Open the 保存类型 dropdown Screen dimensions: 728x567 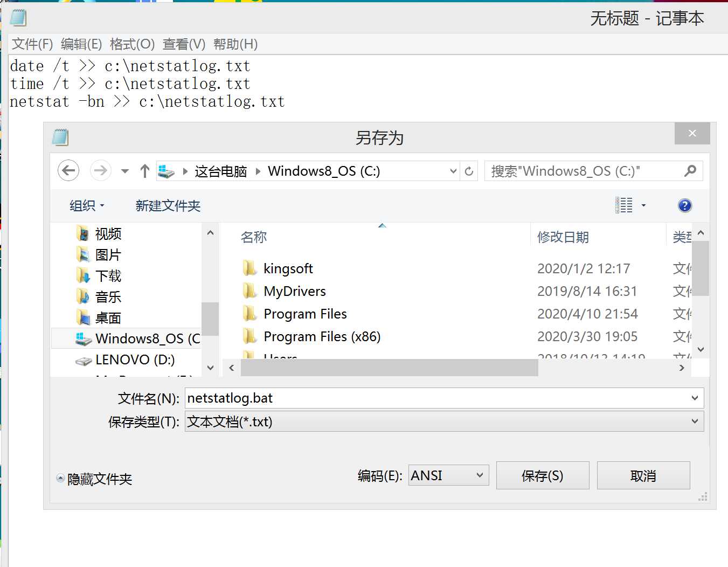(444, 421)
